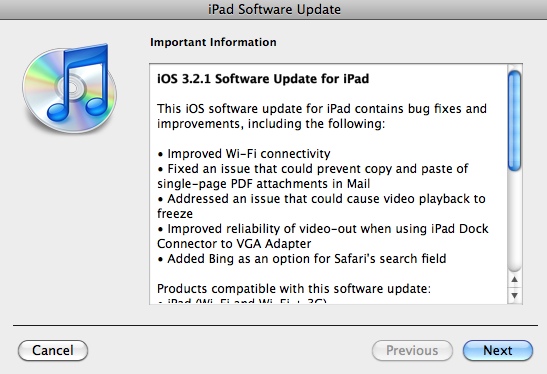Screen dimensions: 547x374
Task: Click the blue scrollbar thumb
Action: click(x=515, y=121)
